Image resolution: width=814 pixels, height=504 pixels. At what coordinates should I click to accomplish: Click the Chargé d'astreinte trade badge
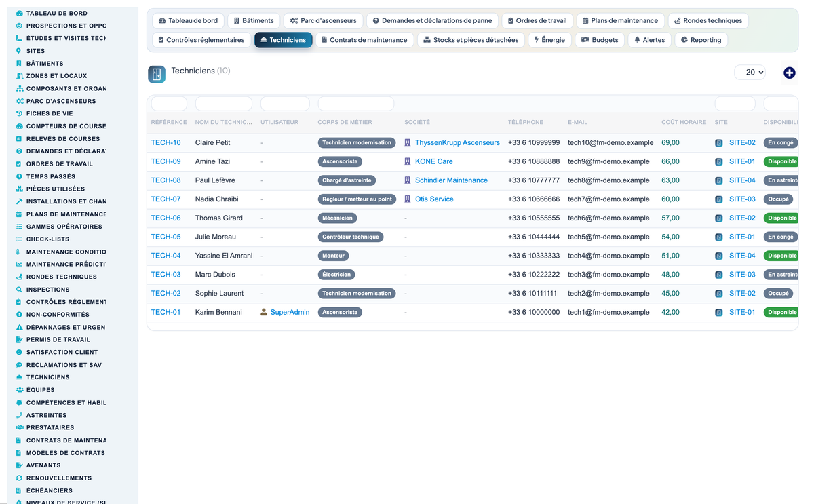[347, 180]
